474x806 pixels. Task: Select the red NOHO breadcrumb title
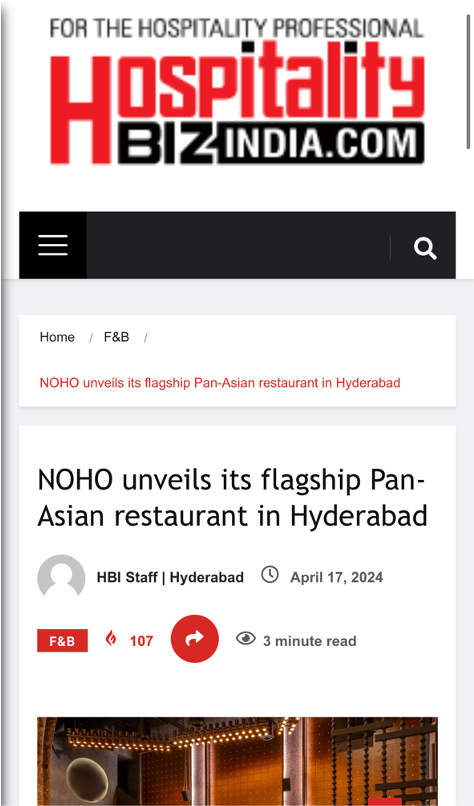point(220,383)
